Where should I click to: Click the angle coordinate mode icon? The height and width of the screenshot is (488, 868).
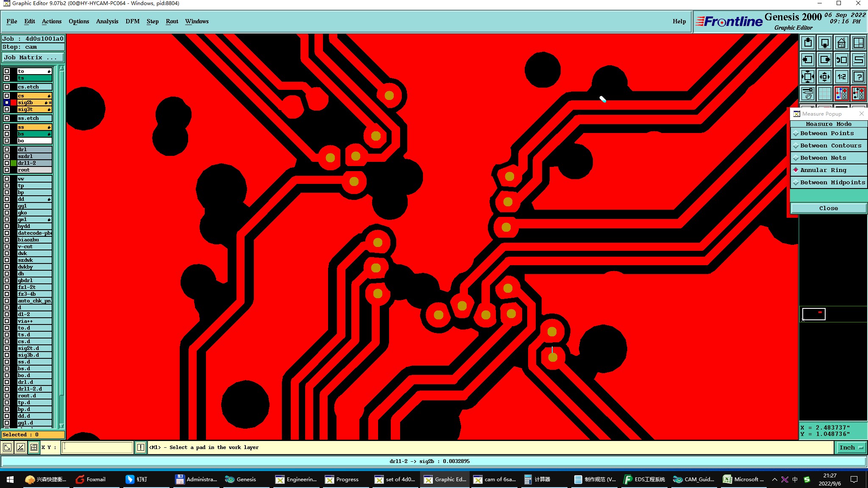coord(20,447)
